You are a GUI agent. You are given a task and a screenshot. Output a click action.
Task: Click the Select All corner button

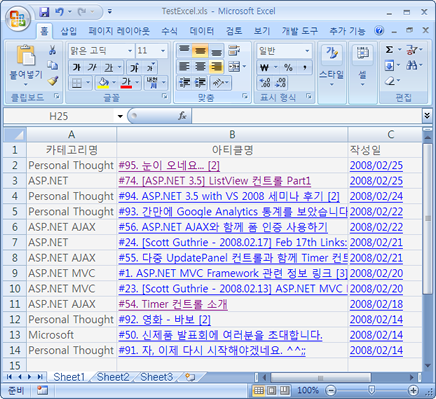tap(15, 135)
